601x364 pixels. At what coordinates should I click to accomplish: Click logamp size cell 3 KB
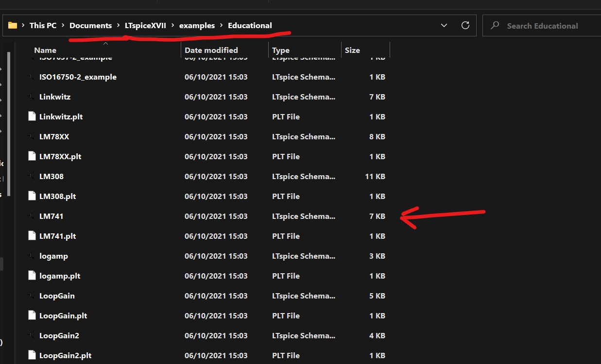click(x=377, y=256)
